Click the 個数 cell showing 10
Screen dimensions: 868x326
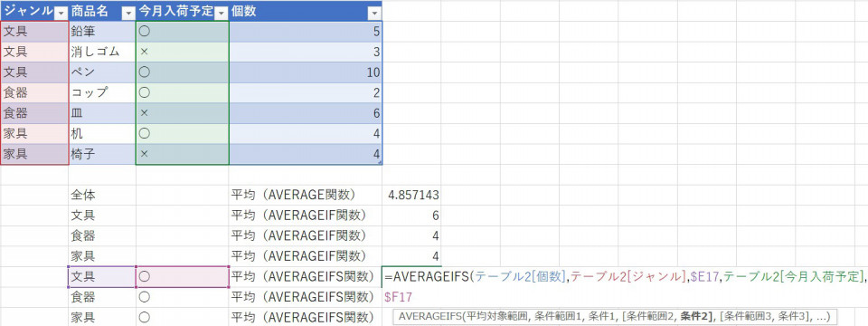pos(305,72)
